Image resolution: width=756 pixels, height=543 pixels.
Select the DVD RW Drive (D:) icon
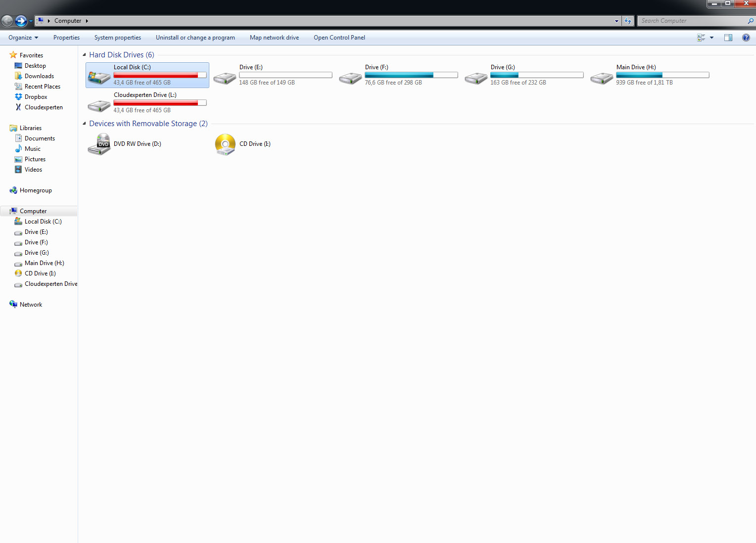coord(99,144)
